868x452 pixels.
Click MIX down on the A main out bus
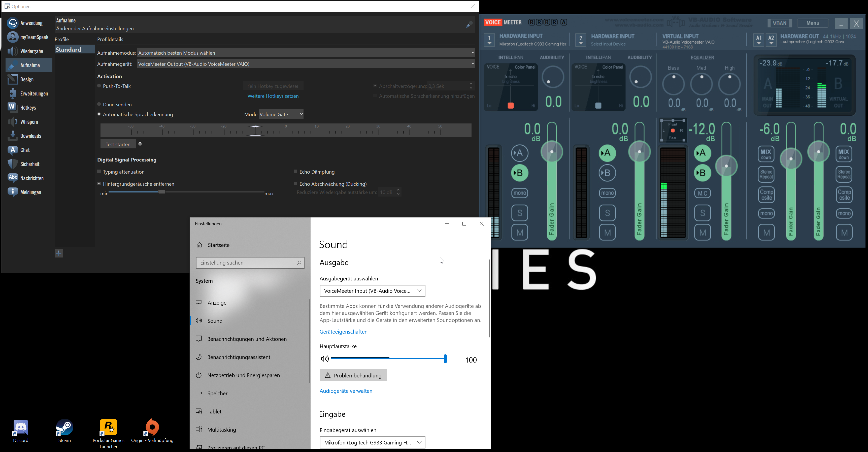point(766,154)
